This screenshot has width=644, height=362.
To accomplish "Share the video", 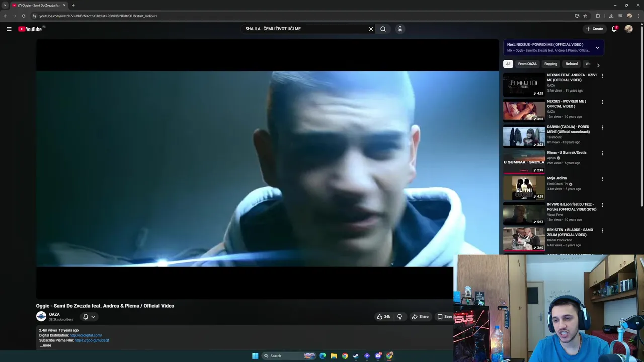I will (420, 317).
